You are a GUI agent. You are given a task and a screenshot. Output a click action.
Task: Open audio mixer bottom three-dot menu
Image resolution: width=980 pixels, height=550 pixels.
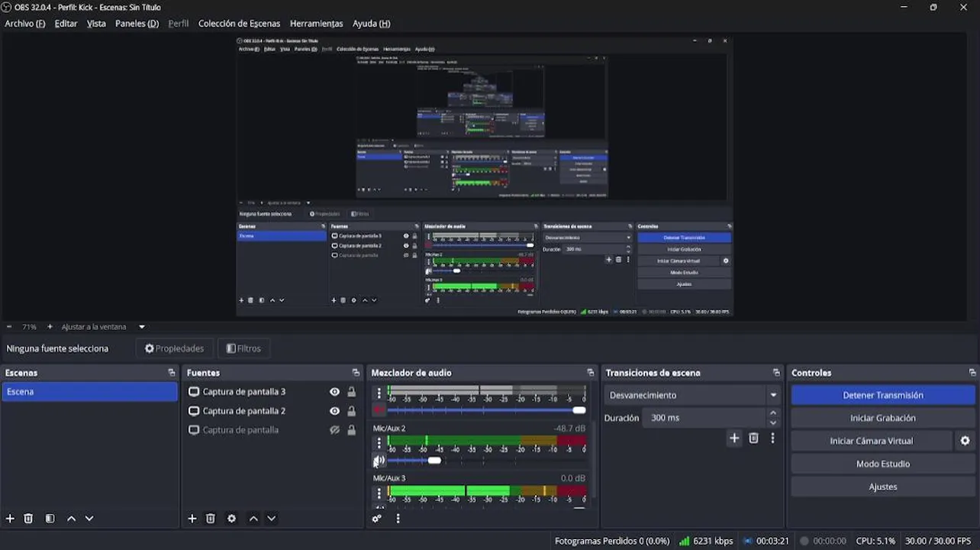coord(398,518)
